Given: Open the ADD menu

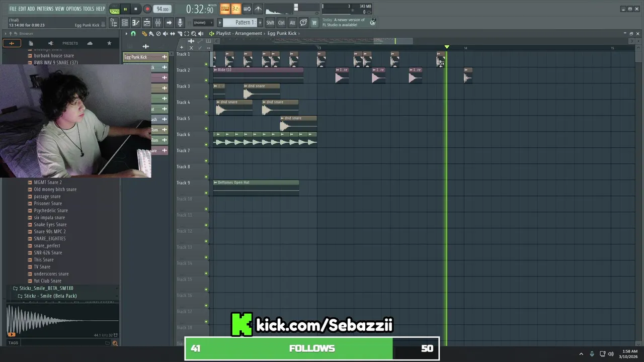Looking at the screenshot, I should [x=31, y=9].
